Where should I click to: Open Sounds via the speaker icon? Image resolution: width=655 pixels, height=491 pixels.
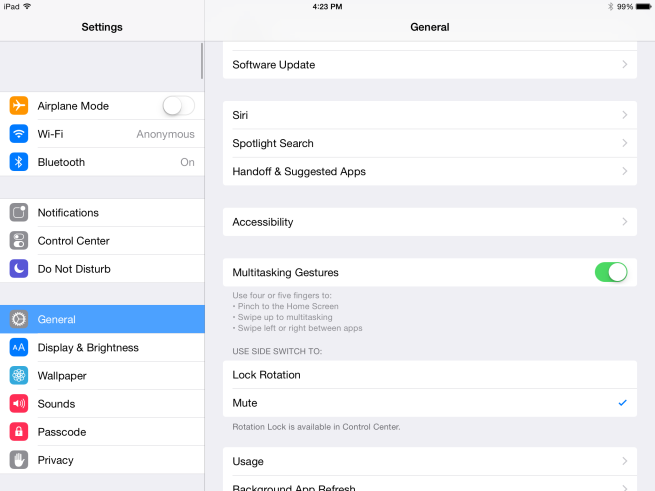19,404
